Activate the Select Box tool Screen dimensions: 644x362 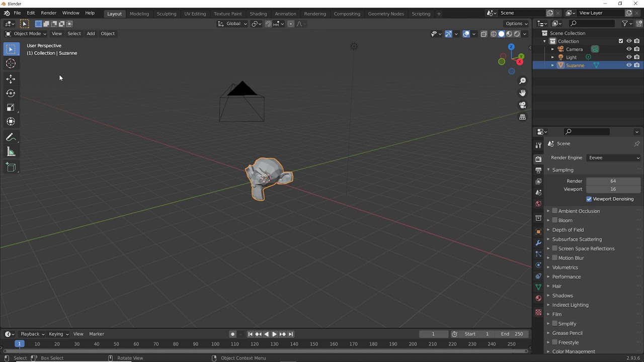[x=11, y=49]
